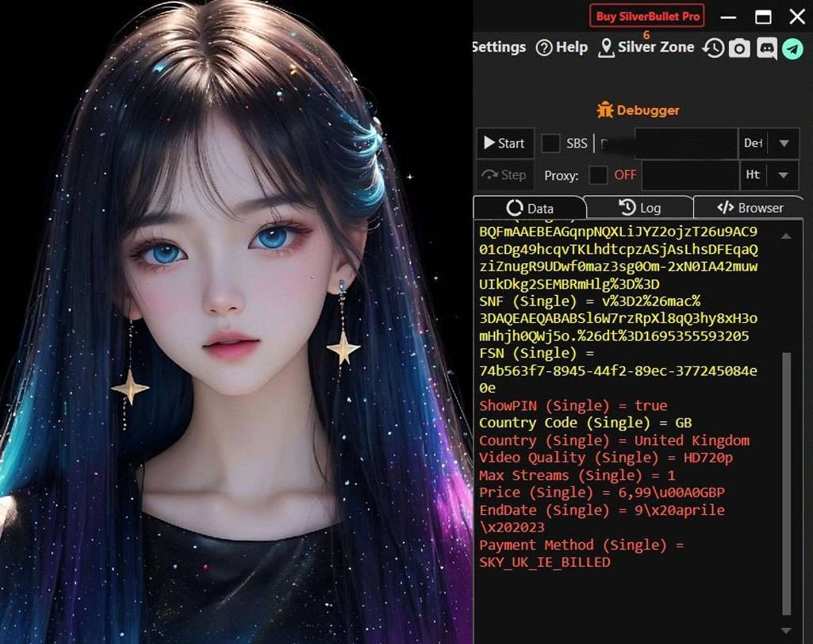Switch to the Browser tab
This screenshot has width=813, height=644.
[749, 208]
